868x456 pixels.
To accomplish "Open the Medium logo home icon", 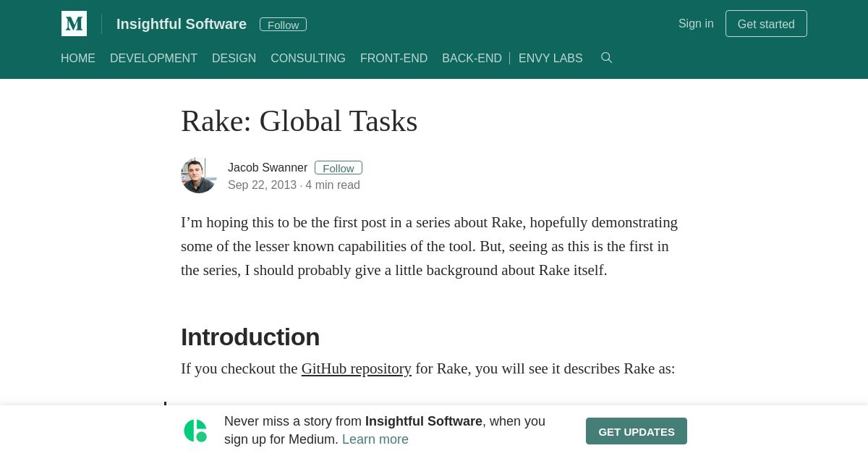I will click(74, 23).
